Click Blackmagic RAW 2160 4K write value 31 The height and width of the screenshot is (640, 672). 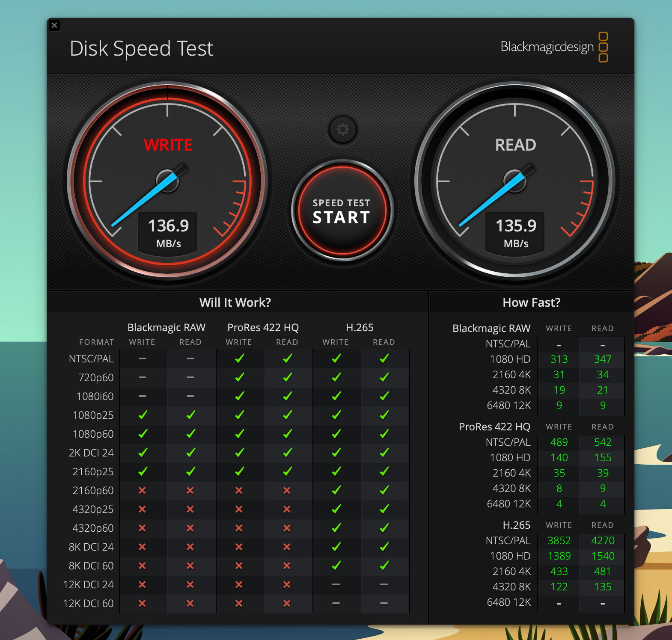point(559,375)
